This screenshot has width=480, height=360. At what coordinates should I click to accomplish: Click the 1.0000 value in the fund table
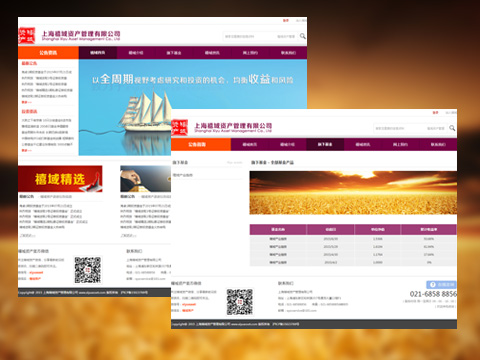(x=377, y=263)
